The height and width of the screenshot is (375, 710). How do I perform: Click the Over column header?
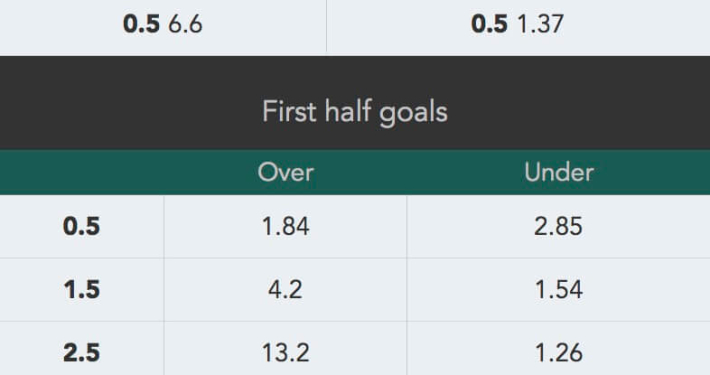click(286, 173)
